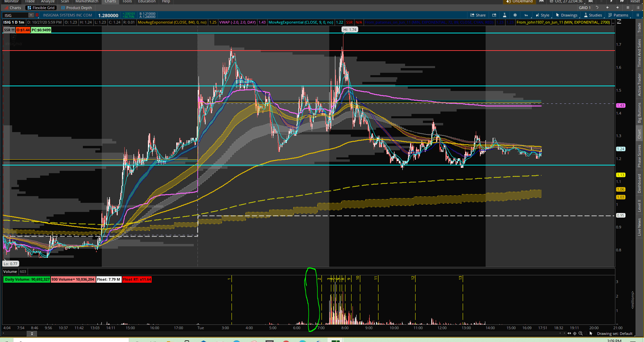Click the OnDemand Reset button

click(635, 1)
